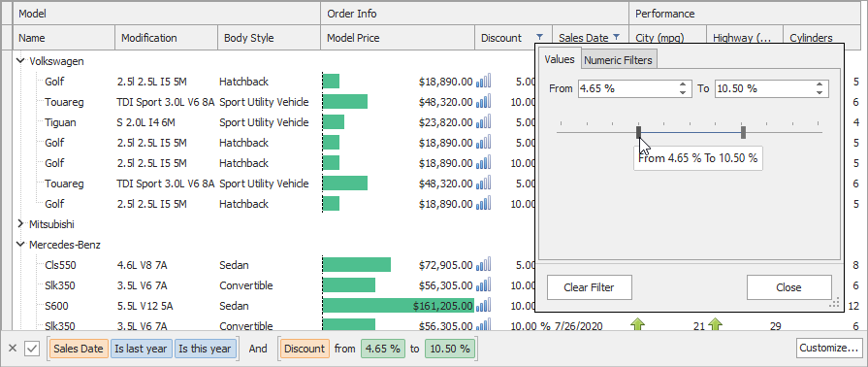Increase the From value with up spinner
868x367 pixels.
[683, 84]
